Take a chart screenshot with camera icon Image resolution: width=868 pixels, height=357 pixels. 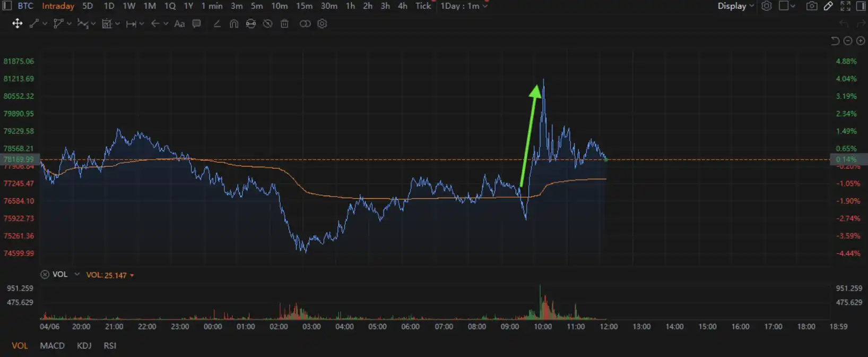click(811, 6)
